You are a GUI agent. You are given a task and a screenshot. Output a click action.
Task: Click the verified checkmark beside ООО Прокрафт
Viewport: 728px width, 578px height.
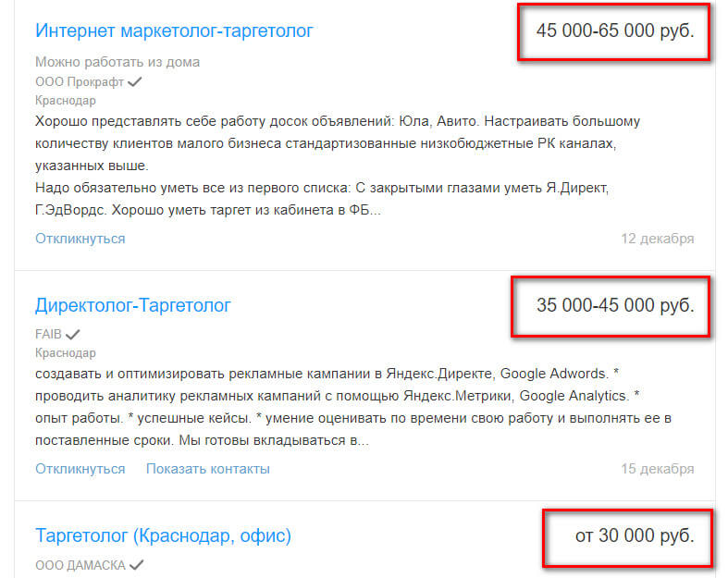(135, 82)
